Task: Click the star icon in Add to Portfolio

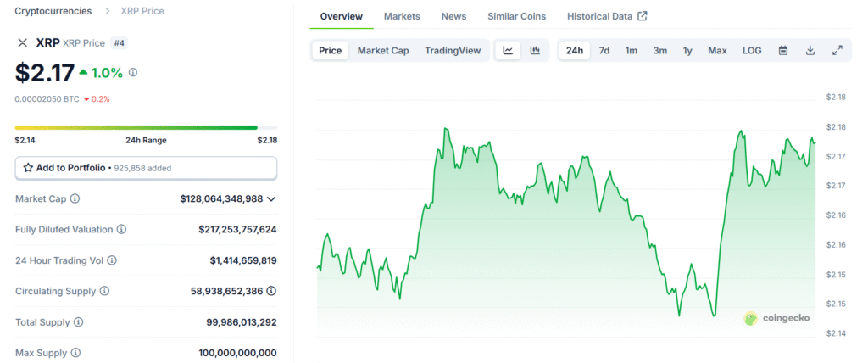Action: (x=28, y=167)
